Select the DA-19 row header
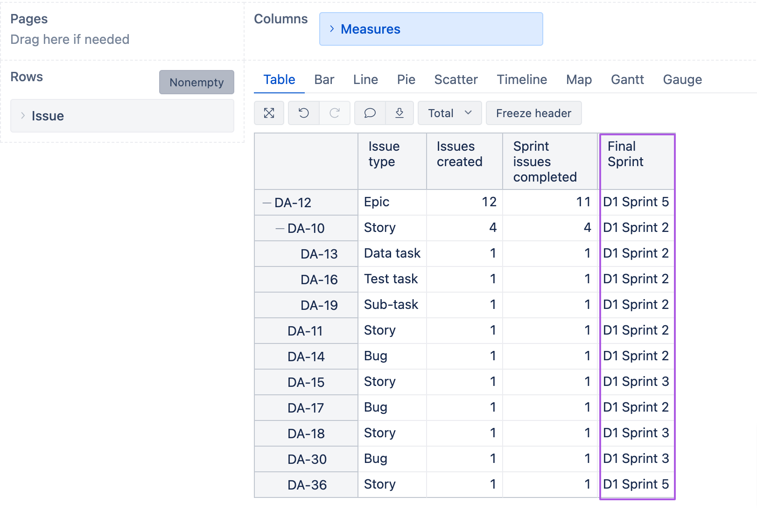Image resolution: width=757 pixels, height=532 pixels. coord(306,305)
